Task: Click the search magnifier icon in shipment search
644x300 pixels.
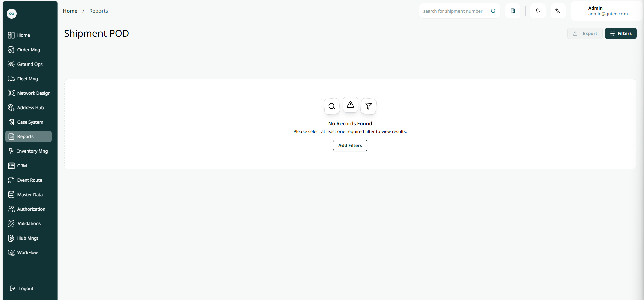Action: [493, 11]
